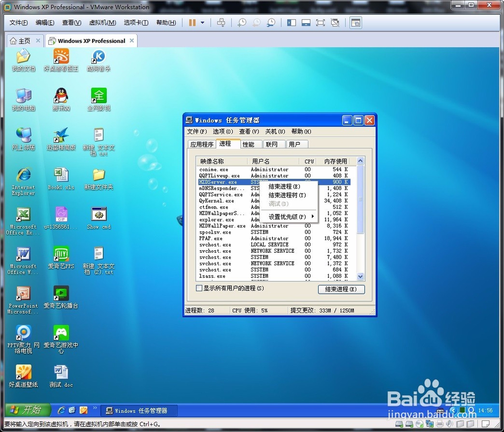Take a snapshot with the clock-plus toolbar icon

pos(242,23)
